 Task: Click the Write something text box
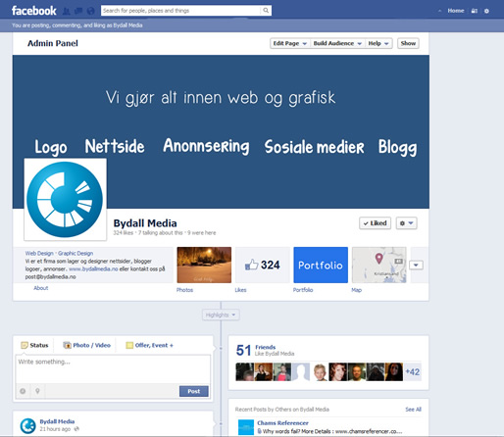point(113,369)
